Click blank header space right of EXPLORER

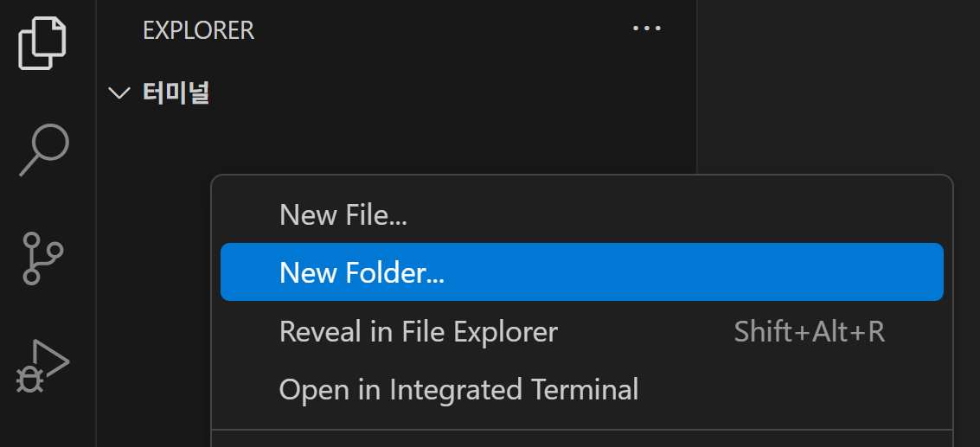(x=432, y=29)
